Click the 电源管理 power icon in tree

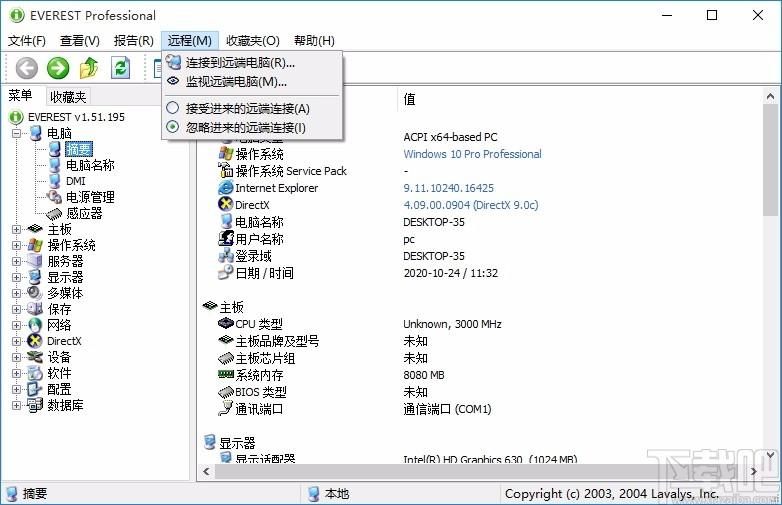pos(54,197)
